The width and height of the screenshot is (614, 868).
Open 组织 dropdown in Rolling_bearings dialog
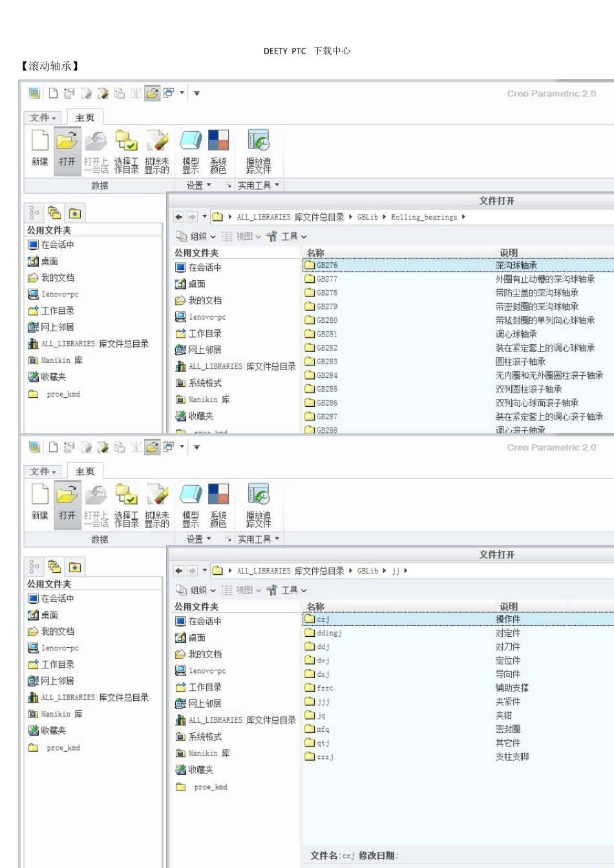[x=196, y=236]
